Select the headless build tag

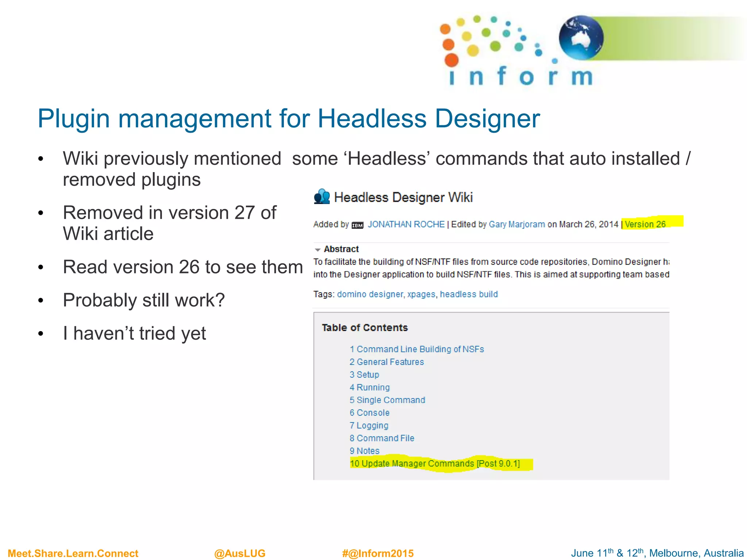469,294
